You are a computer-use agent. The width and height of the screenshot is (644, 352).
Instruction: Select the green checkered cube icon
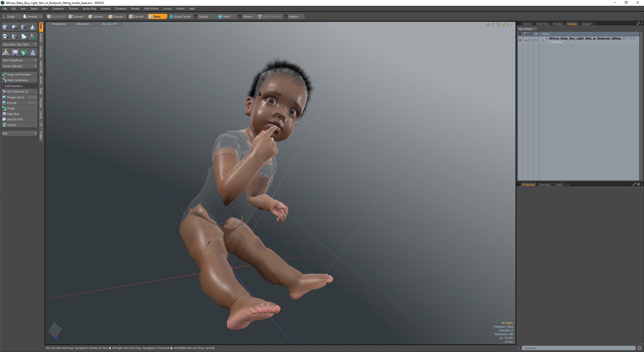point(24,53)
